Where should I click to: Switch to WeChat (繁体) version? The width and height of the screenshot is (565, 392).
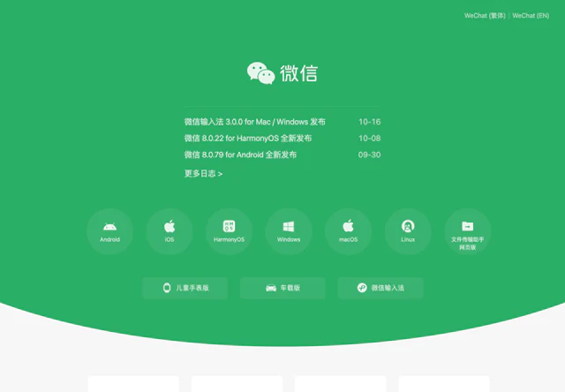pyautogui.click(x=485, y=16)
